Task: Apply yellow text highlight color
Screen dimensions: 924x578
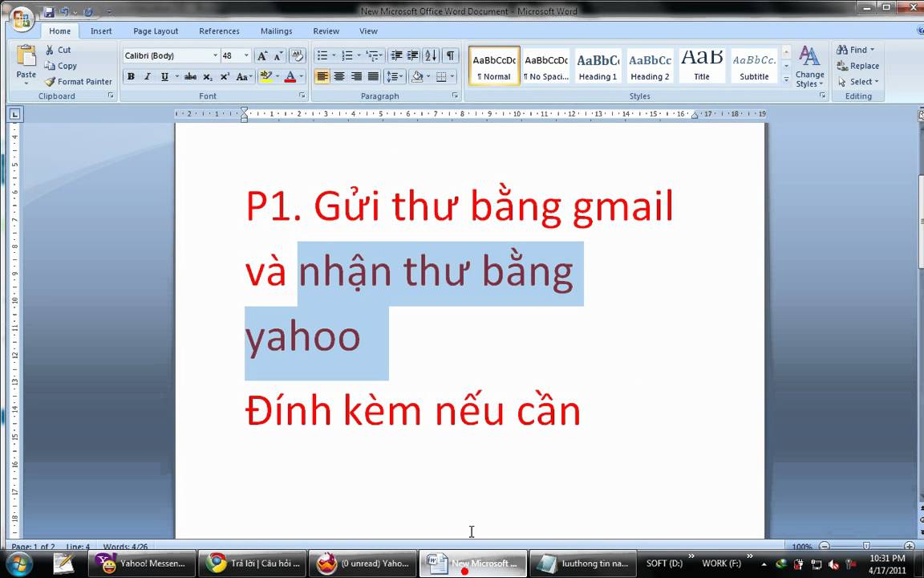Action: tap(265, 77)
